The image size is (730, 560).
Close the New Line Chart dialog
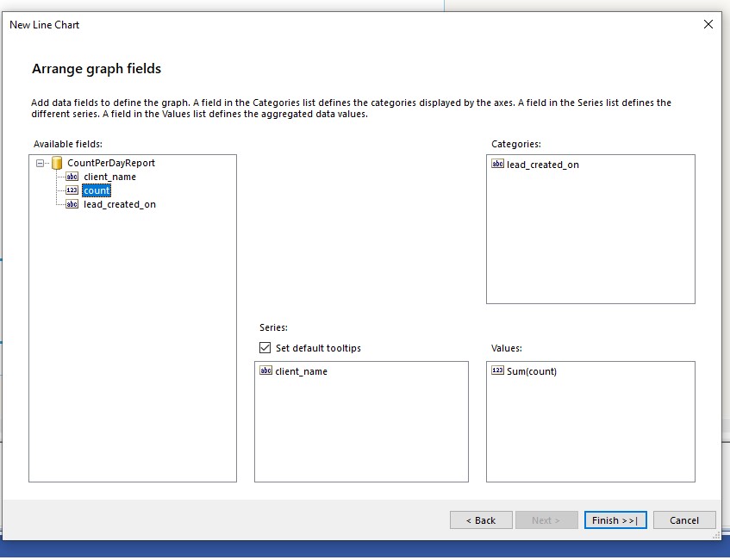[x=708, y=24]
